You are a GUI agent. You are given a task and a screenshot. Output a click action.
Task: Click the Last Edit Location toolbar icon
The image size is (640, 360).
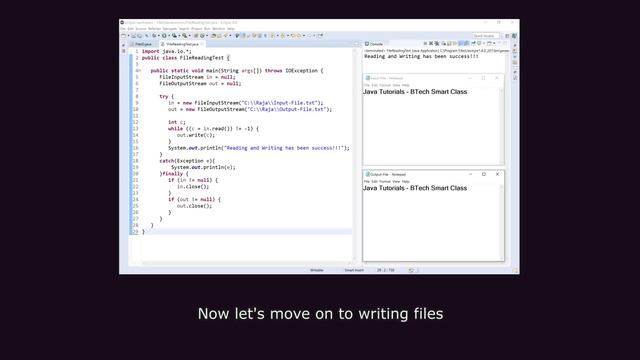click(x=292, y=36)
